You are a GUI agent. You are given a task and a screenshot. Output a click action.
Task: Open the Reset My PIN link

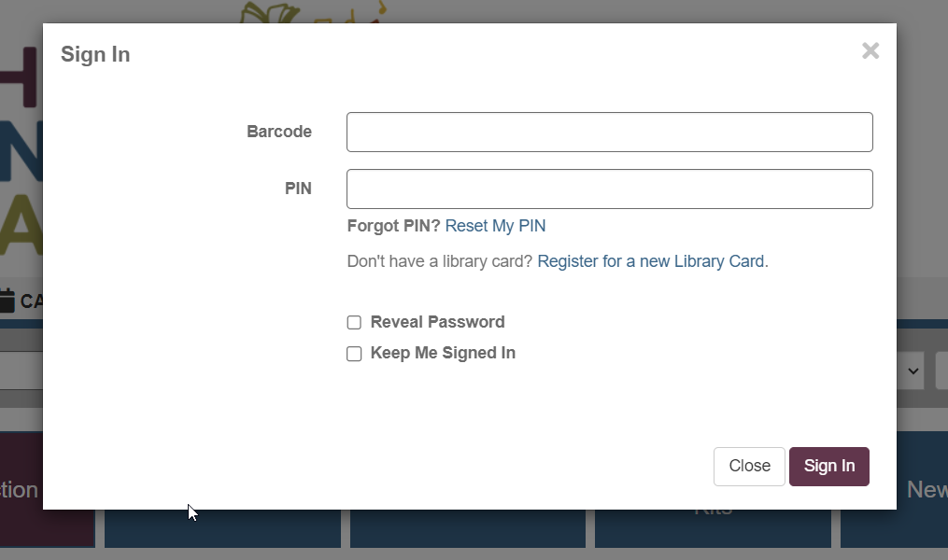495,226
